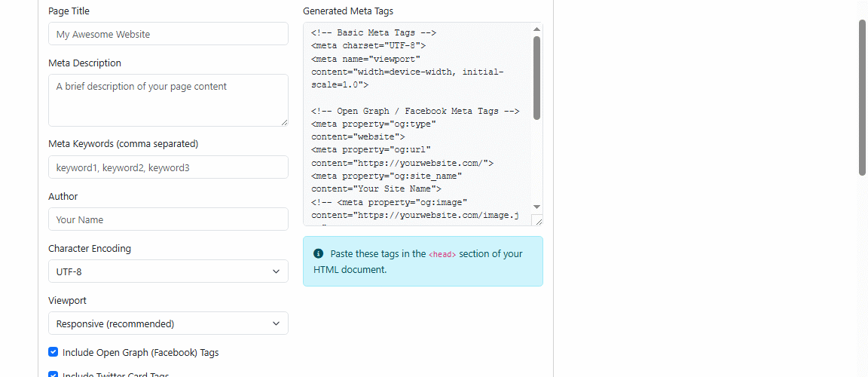The height and width of the screenshot is (377, 868).
Task: Click the 'Meta Description' label
Action: pos(84,63)
